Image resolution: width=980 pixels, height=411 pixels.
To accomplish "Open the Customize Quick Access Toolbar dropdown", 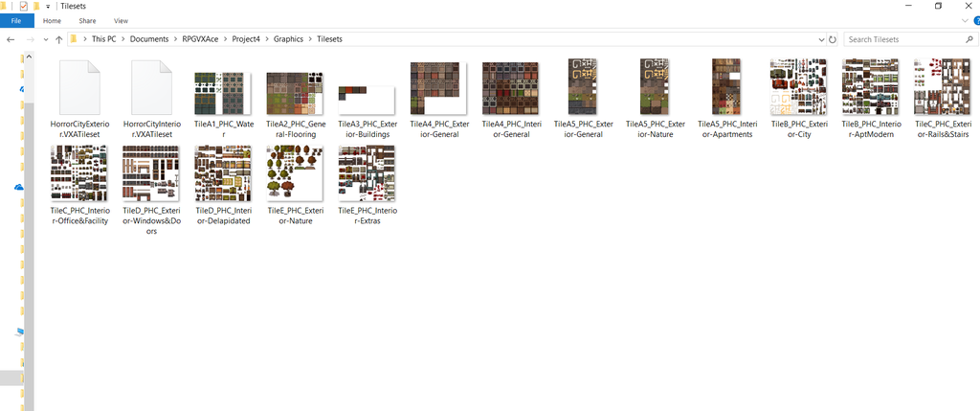I will 48,7.
